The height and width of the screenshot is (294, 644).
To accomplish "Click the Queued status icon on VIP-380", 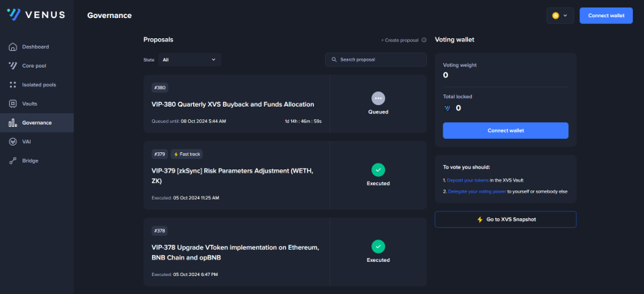I will (x=378, y=99).
